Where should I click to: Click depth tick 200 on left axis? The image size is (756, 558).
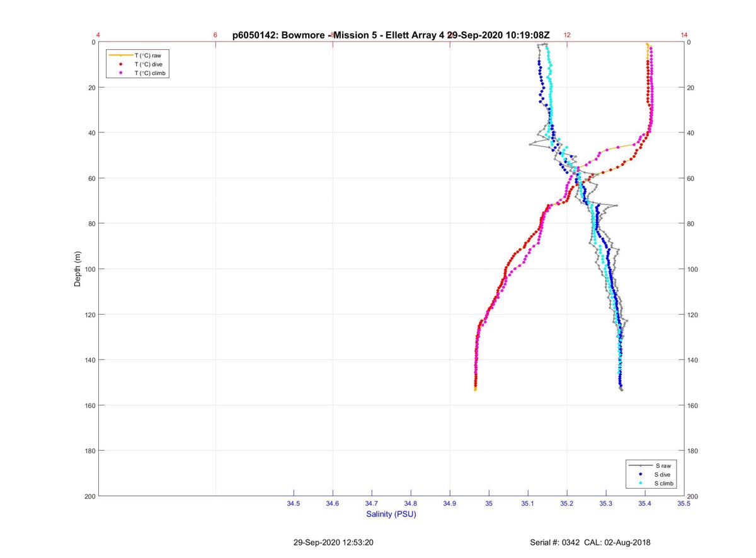coord(89,496)
